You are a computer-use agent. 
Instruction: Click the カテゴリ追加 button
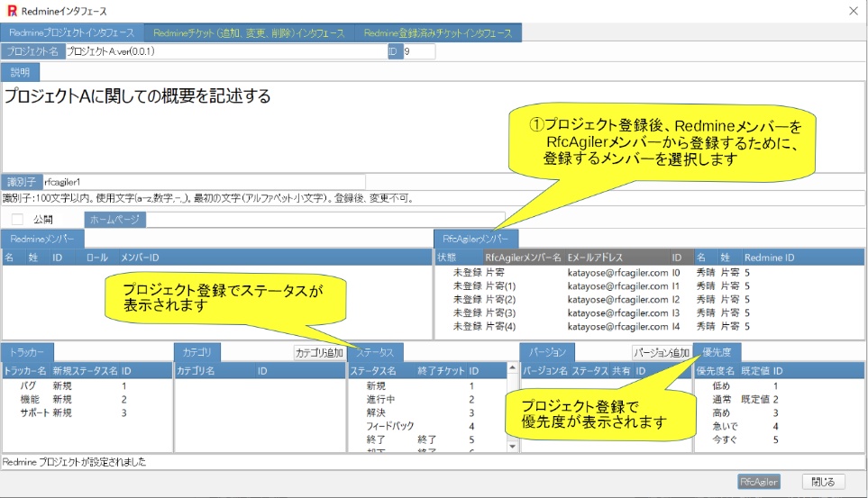[319, 352]
